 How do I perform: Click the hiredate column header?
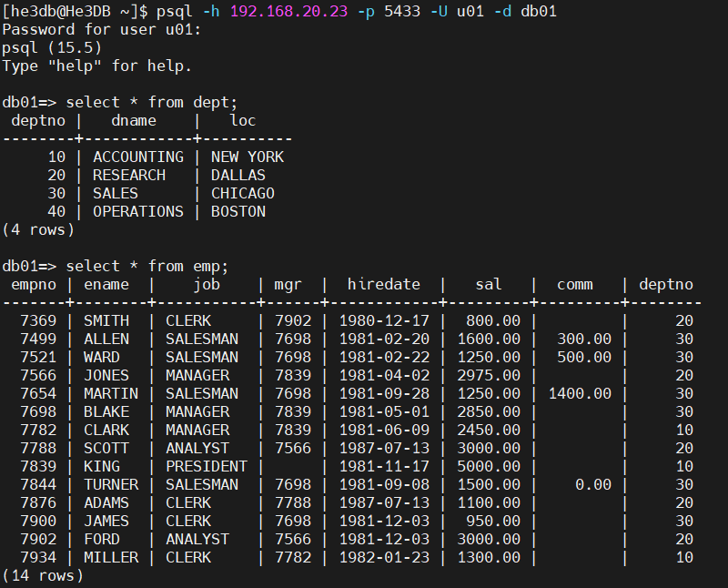(x=383, y=284)
